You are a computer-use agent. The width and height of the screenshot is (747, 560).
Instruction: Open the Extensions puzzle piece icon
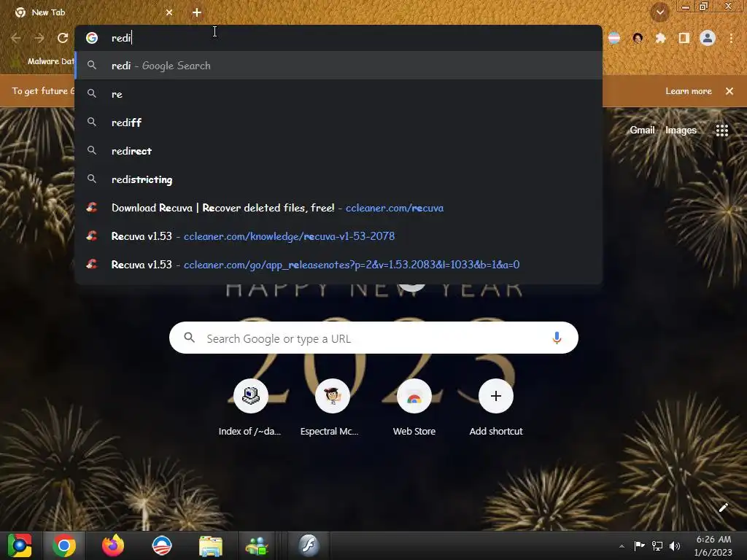pyautogui.click(x=660, y=38)
